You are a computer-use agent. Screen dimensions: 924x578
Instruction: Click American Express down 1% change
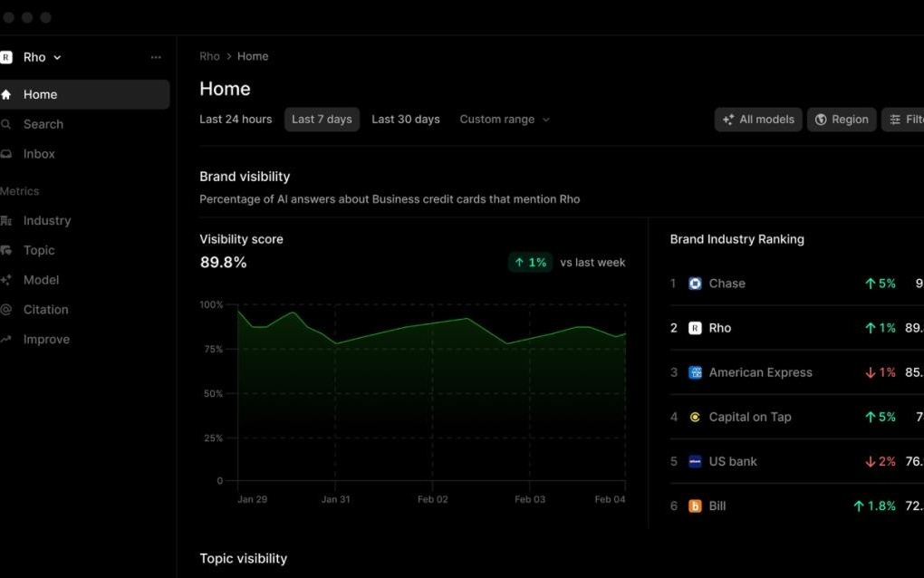point(881,372)
